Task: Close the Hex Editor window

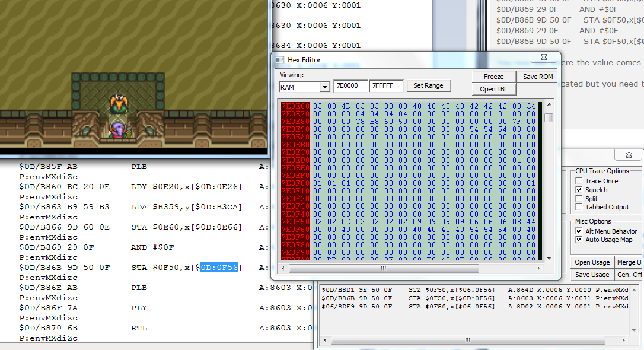Action: coord(544,57)
